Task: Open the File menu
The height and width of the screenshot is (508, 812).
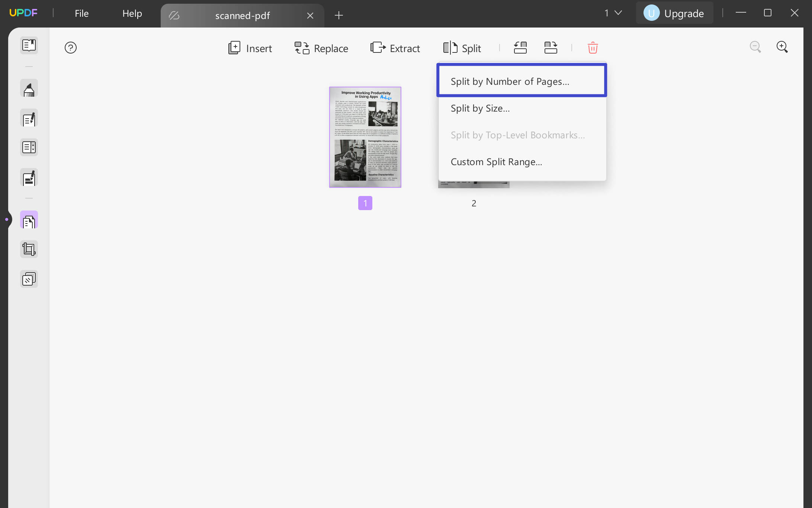Action: click(81, 13)
